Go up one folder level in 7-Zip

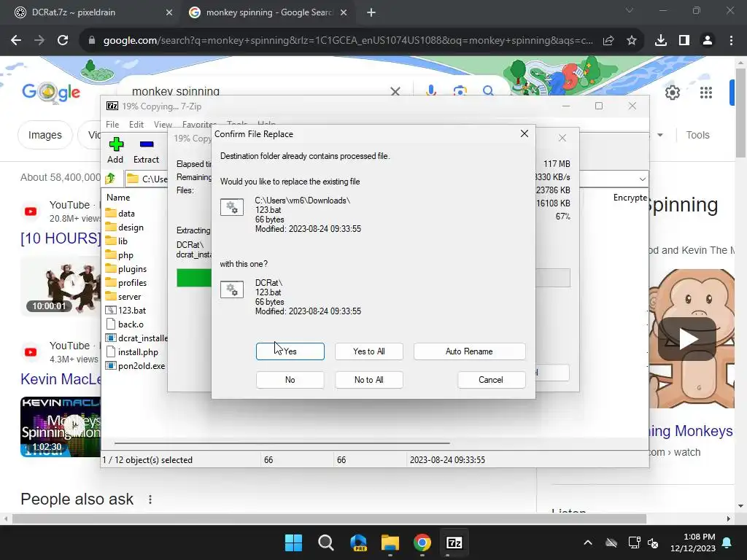point(110,179)
